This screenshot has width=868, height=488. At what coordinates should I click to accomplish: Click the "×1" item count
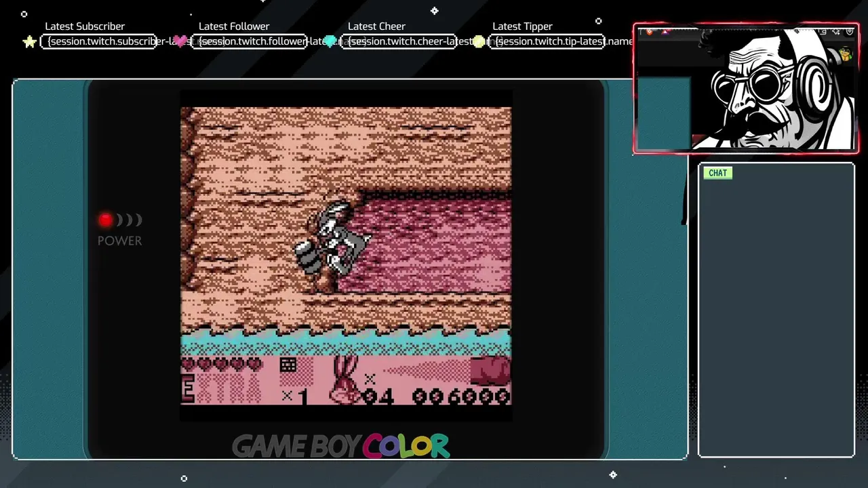tap(296, 396)
